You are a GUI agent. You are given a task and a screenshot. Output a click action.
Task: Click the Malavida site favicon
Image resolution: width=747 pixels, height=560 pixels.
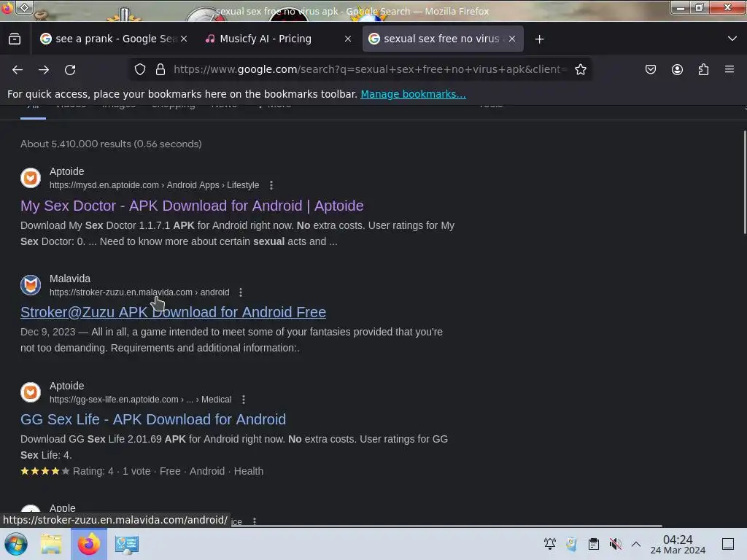[31, 285]
